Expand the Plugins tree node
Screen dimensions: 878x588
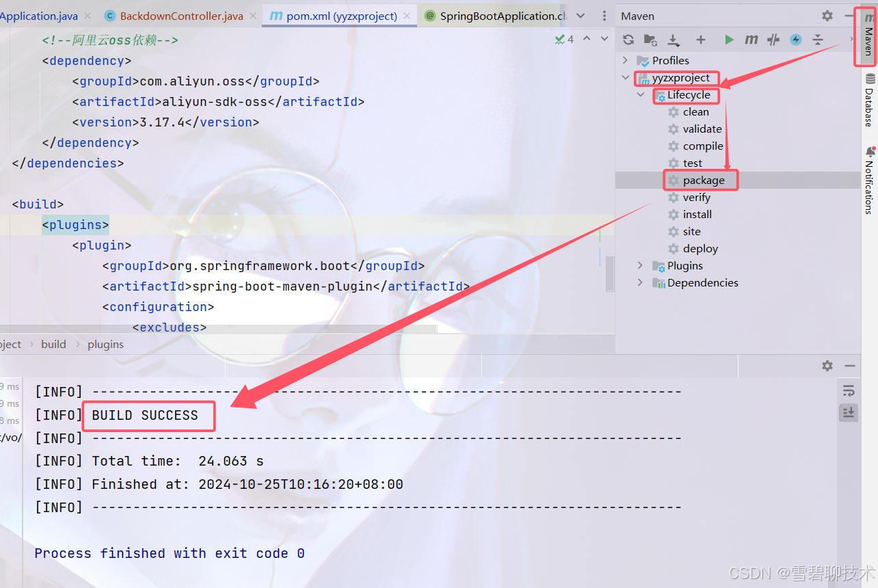coord(639,265)
